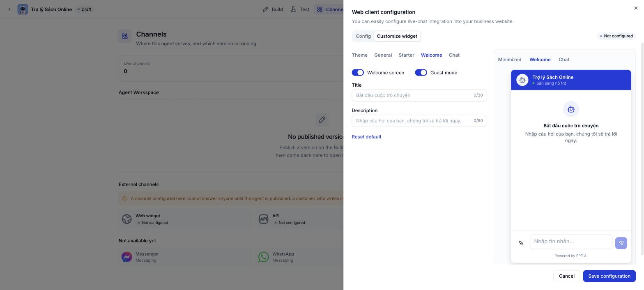Click the bot avatar in widget header
This screenshot has width=644, height=290.
tap(522, 80)
